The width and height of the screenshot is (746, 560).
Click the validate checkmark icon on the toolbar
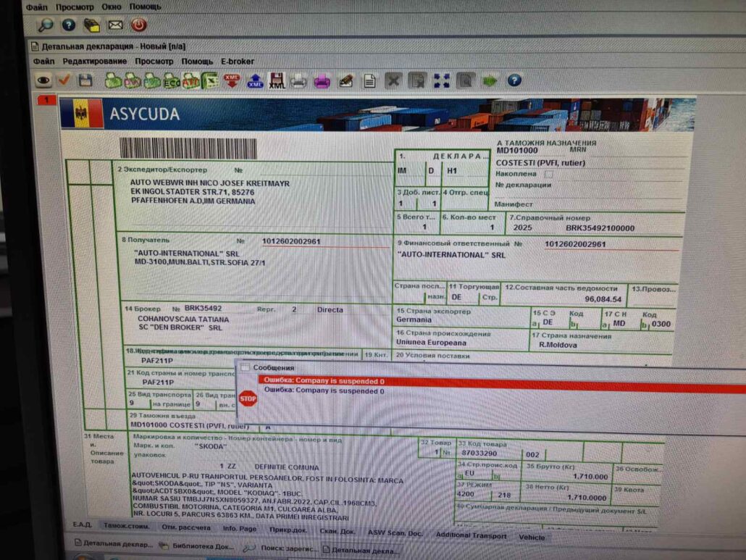click(x=64, y=81)
